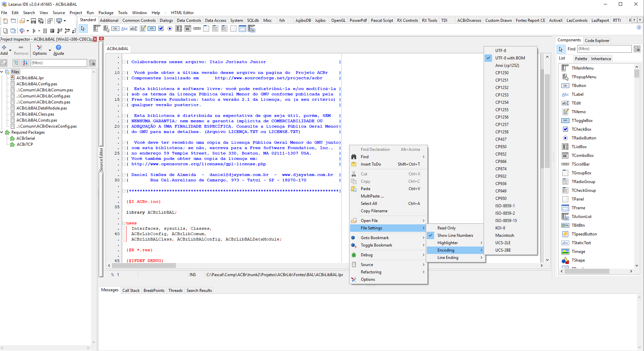Screen dimensions: 644x351
Task: Select ACBrLibBALClass.pas in the file tree
Action: pos(35,114)
